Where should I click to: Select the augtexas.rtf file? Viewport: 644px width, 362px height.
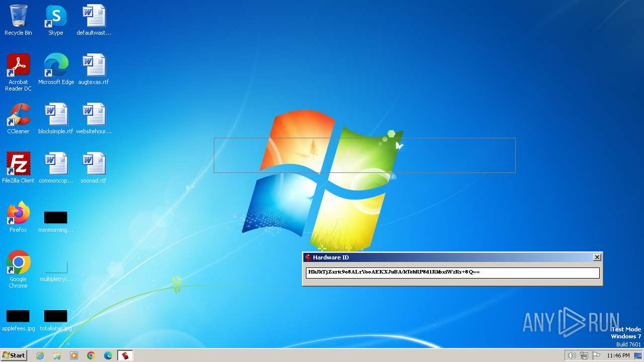[94, 69]
